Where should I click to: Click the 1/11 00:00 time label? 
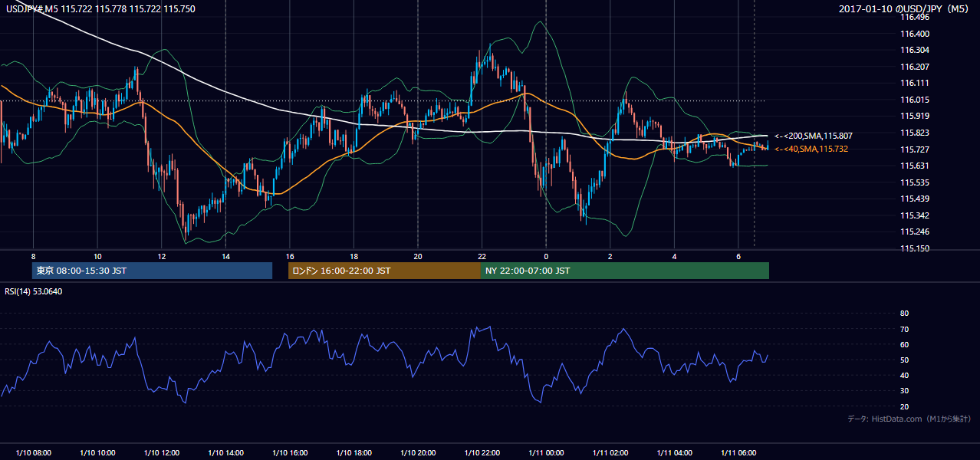(546, 453)
